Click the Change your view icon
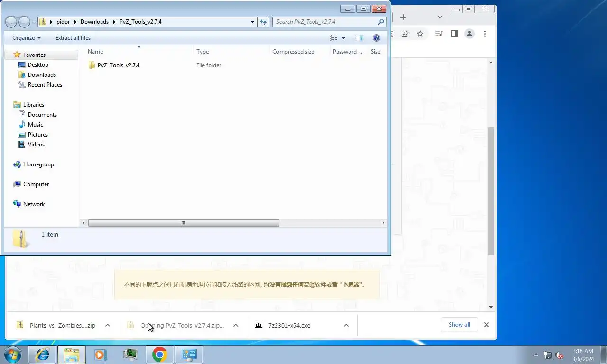The width and height of the screenshot is (607, 364). (333, 38)
